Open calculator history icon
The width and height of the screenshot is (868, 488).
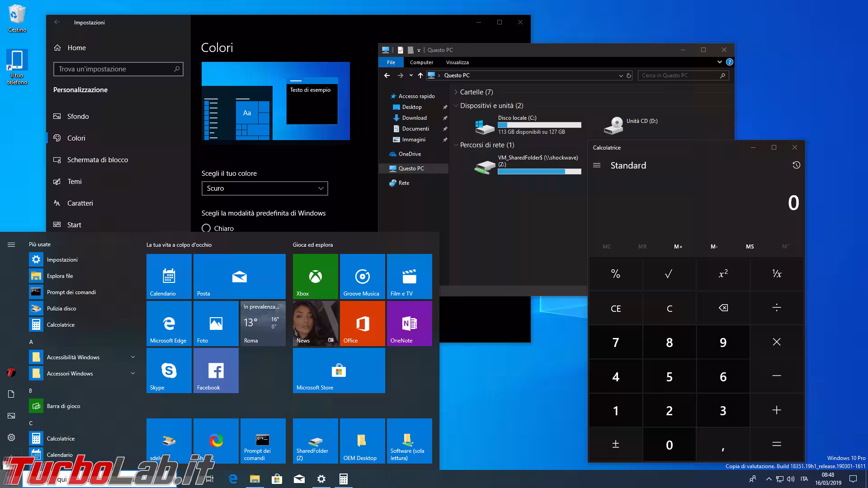pos(796,165)
